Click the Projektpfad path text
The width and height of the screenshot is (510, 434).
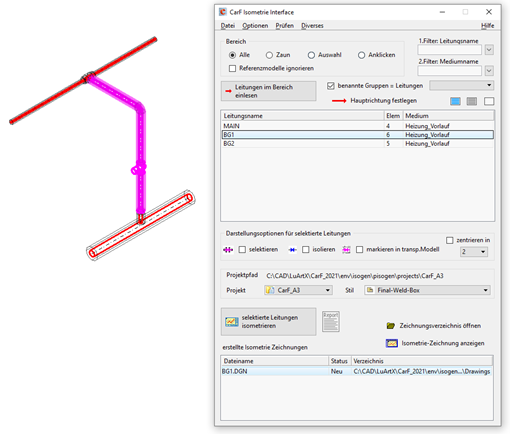355,276
